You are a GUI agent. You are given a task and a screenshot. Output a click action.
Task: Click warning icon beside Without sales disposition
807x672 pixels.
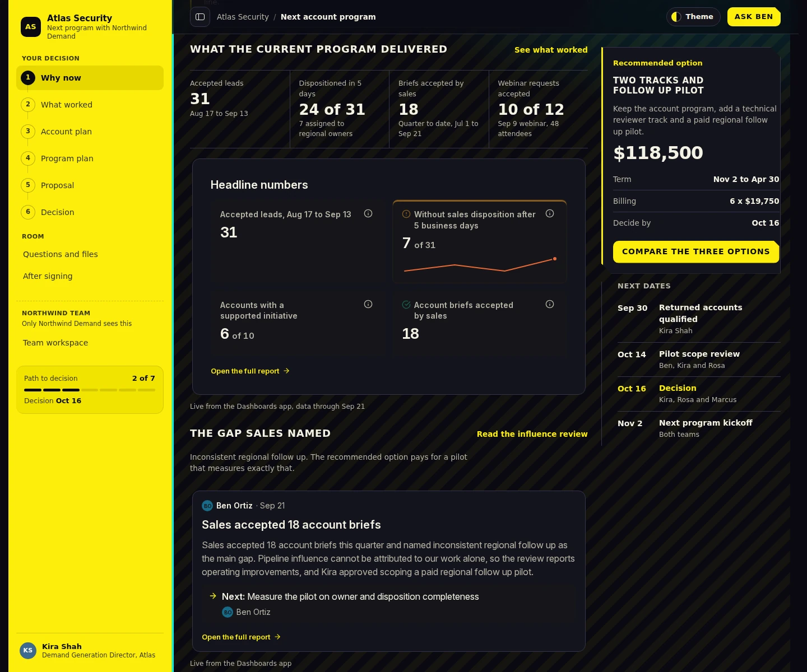point(406,214)
